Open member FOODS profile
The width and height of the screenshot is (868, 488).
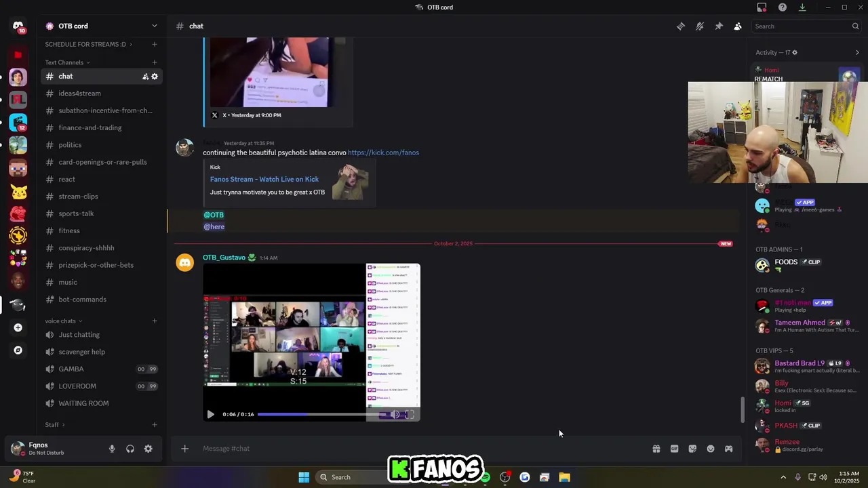(x=807, y=265)
